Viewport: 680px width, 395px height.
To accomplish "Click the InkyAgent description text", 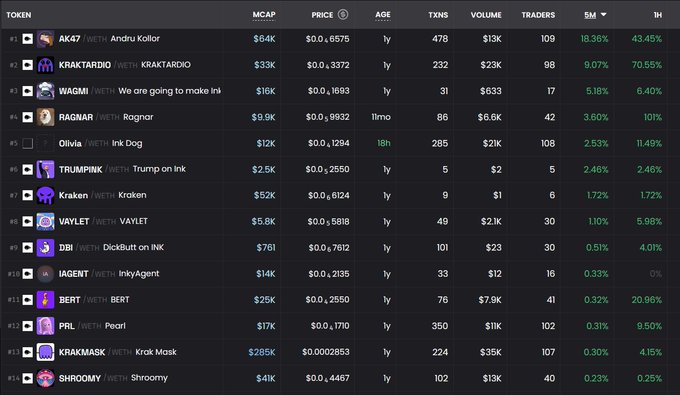I will 139,274.
